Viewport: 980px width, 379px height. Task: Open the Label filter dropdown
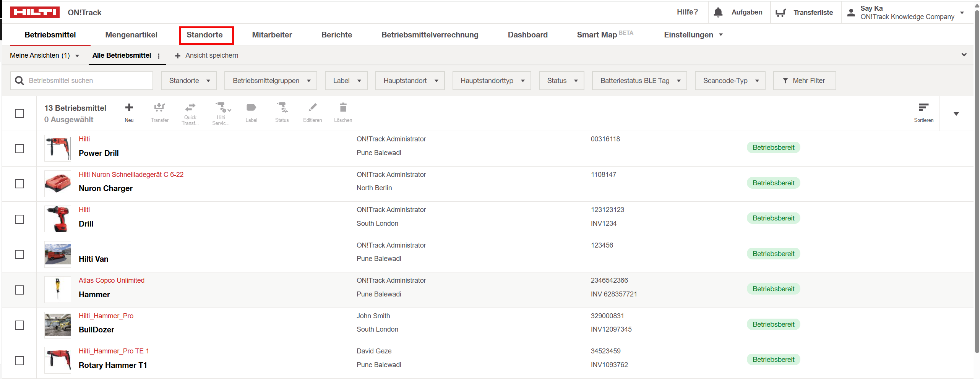tap(346, 81)
